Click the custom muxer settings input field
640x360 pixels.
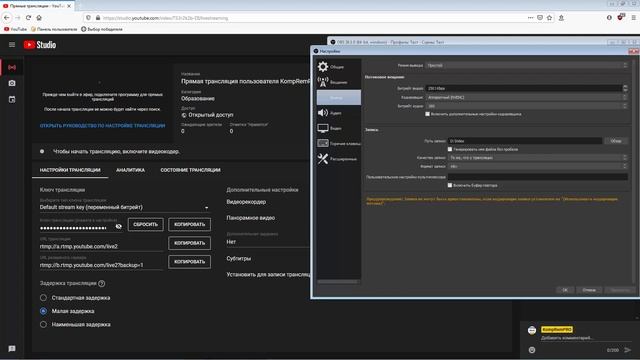click(538, 177)
